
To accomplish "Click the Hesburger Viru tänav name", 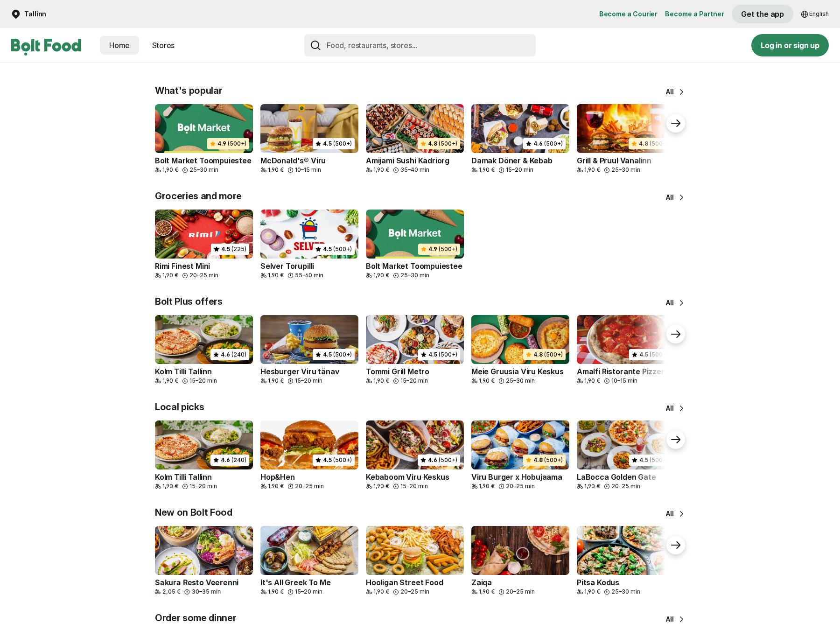I will coord(300,371).
